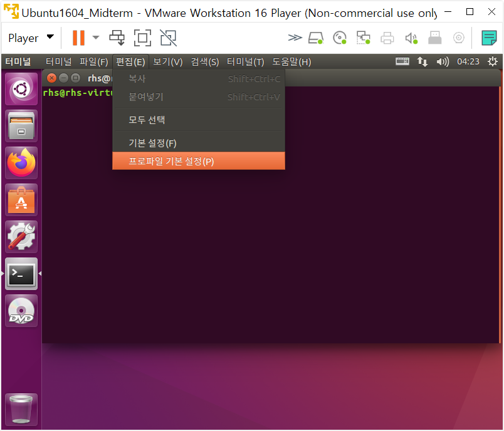Click the USB device icon in toolbar

[x=435, y=38]
